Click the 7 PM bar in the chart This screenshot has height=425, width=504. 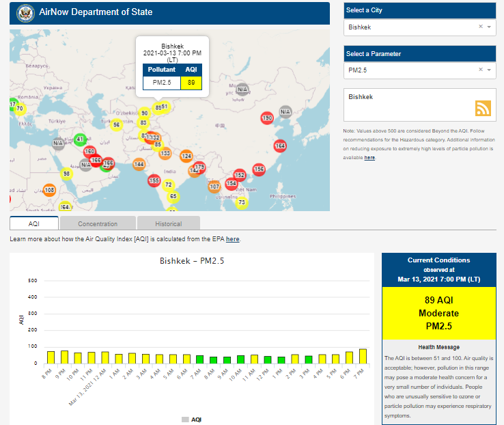pos(363,356)
